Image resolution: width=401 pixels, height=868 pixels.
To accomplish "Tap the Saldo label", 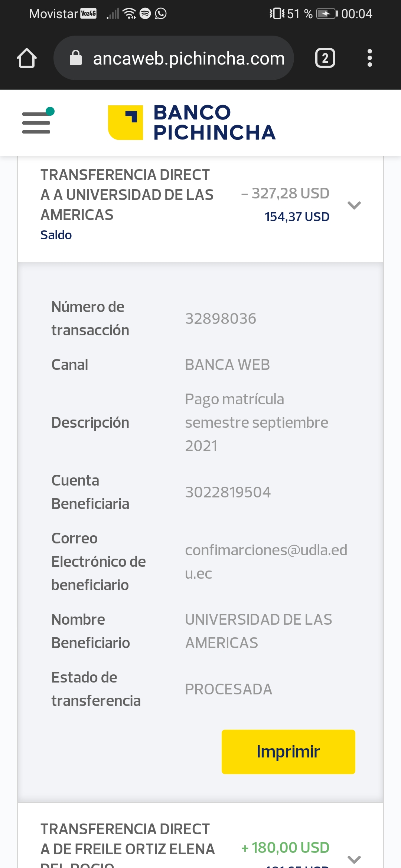I will pos(56,235).
